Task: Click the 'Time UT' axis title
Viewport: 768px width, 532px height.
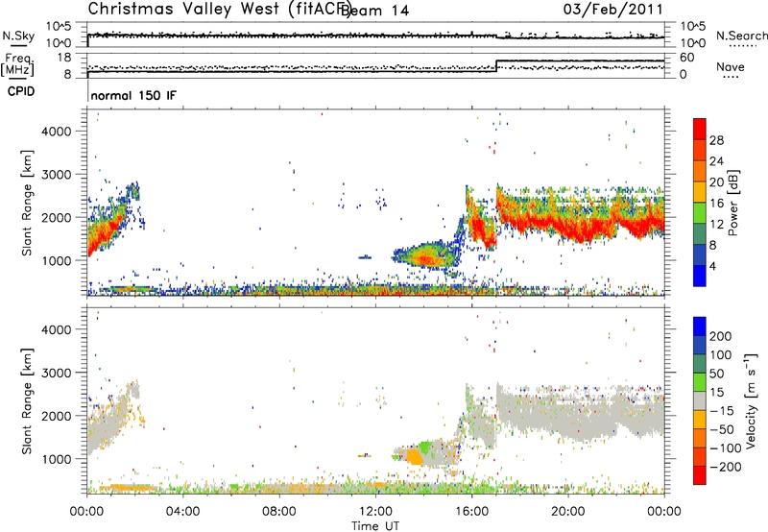Action: (375, 525)
